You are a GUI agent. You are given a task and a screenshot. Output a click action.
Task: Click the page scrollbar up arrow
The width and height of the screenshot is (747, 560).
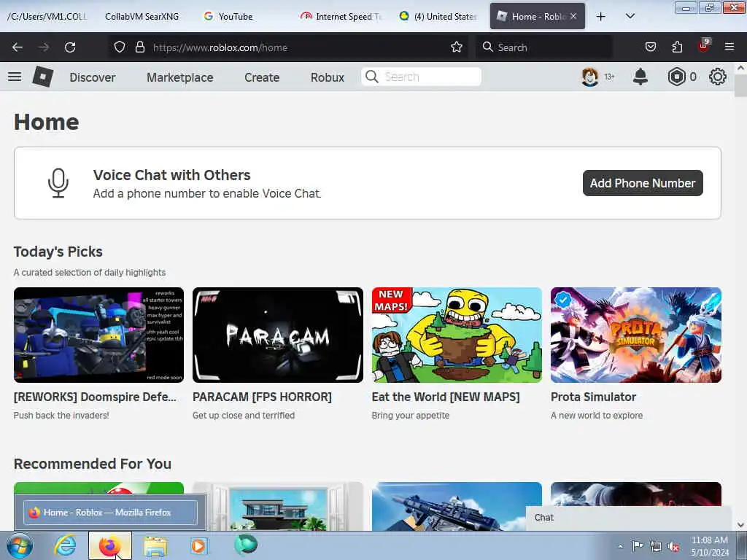[740, 68]
